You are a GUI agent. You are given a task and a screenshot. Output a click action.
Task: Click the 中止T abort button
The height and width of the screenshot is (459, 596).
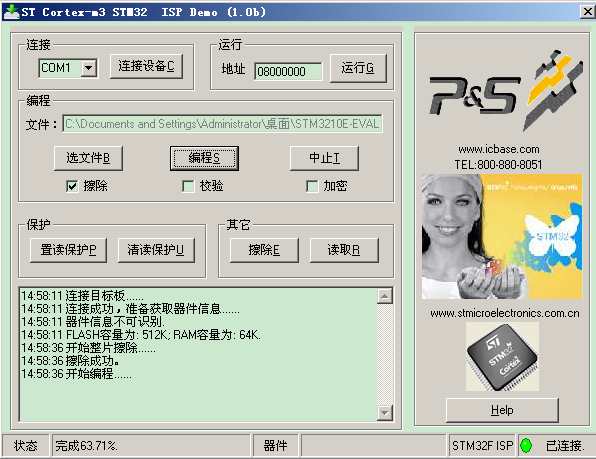point(324,158)
